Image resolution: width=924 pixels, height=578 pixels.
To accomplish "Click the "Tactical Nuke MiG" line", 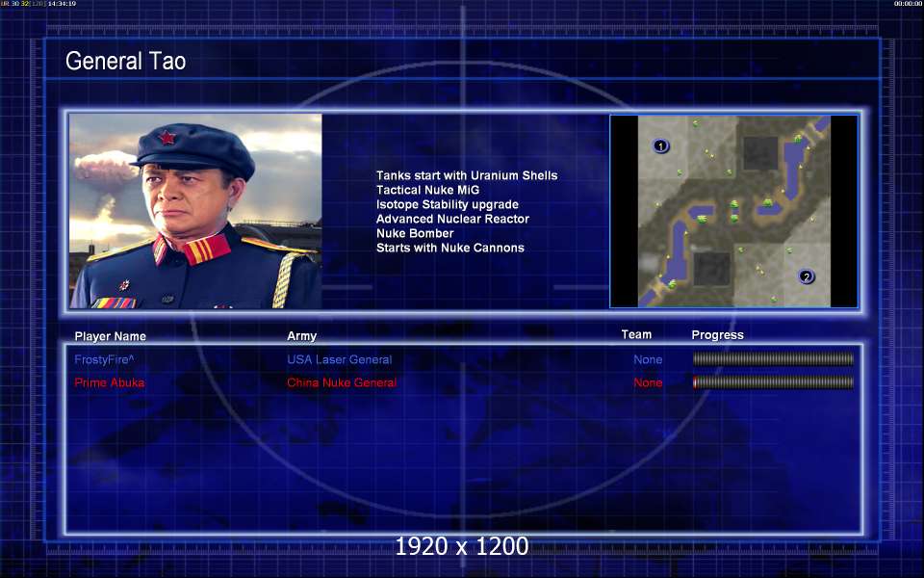I will tap(427, 190).
